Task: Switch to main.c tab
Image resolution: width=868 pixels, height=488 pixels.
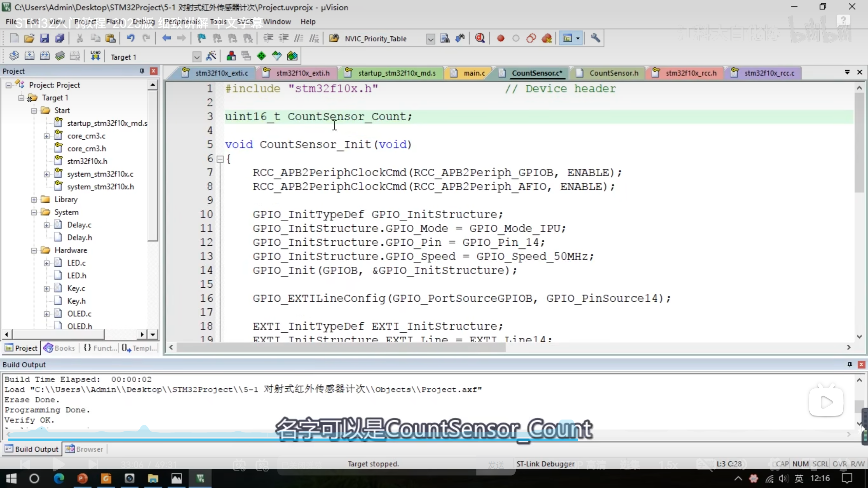Action: [x=474, y=73]
